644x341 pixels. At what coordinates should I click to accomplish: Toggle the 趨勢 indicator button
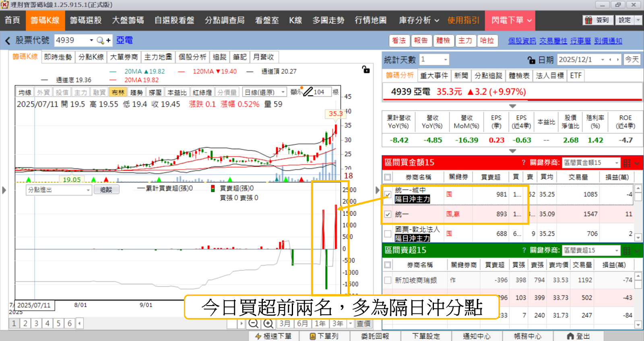(x=136, y=92)
